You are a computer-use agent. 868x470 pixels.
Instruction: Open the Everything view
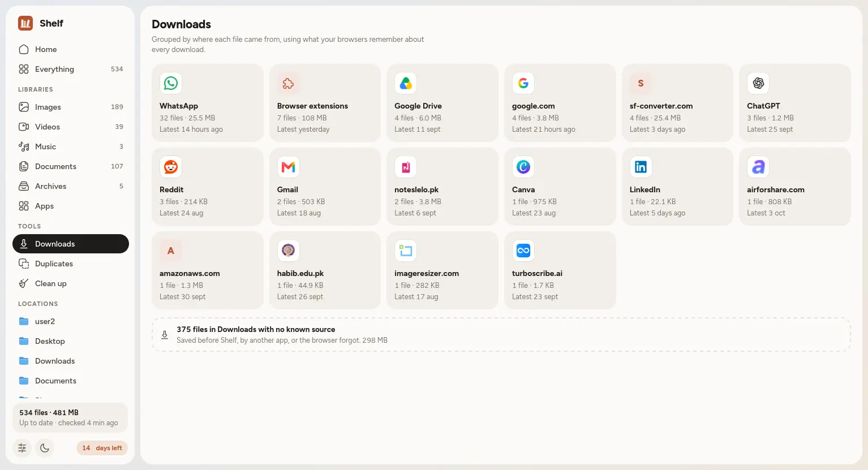[x=71, y=69]
